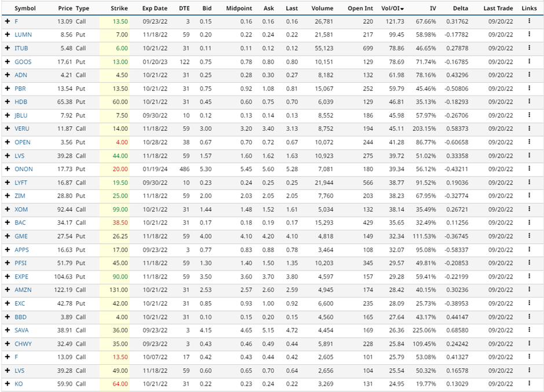Sort table by Strike column
544x392 pixels.
coord(119,8)
